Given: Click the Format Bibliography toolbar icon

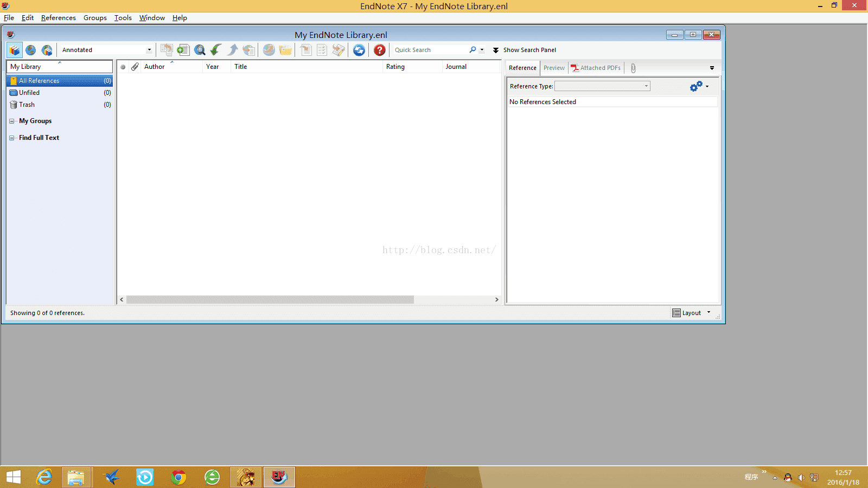Looking at the screenshot, I should [x=322, y=50].
